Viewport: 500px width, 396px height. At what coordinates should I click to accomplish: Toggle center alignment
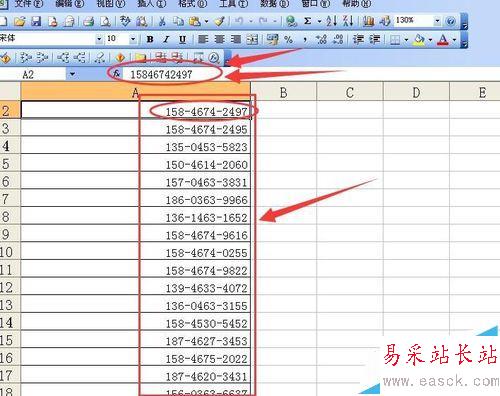(219, 40)
